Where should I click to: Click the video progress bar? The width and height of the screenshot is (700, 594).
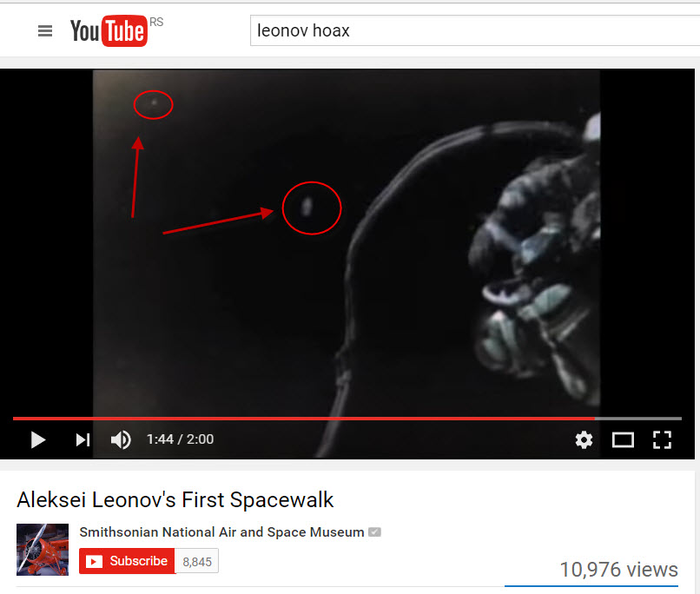(x=347, y=419)
